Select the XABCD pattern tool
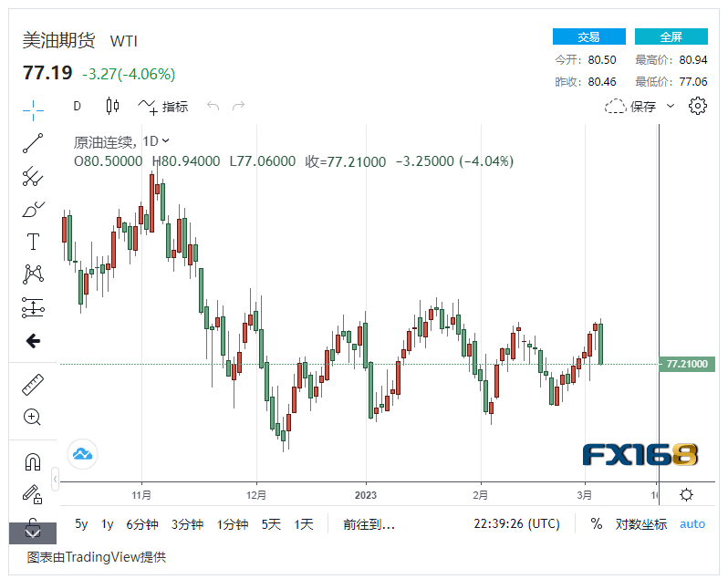The width and height of the screenshot is (728, 579). click(33, 274)
